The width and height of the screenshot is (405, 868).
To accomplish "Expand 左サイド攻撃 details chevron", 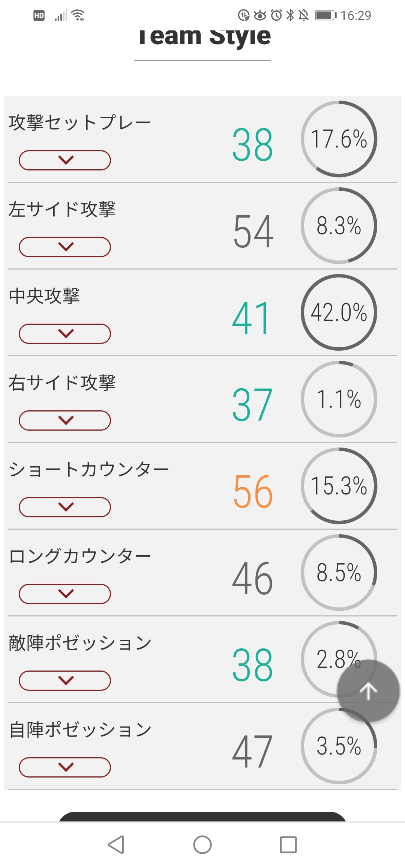I will pyautogui.click(x=65, y=247).
